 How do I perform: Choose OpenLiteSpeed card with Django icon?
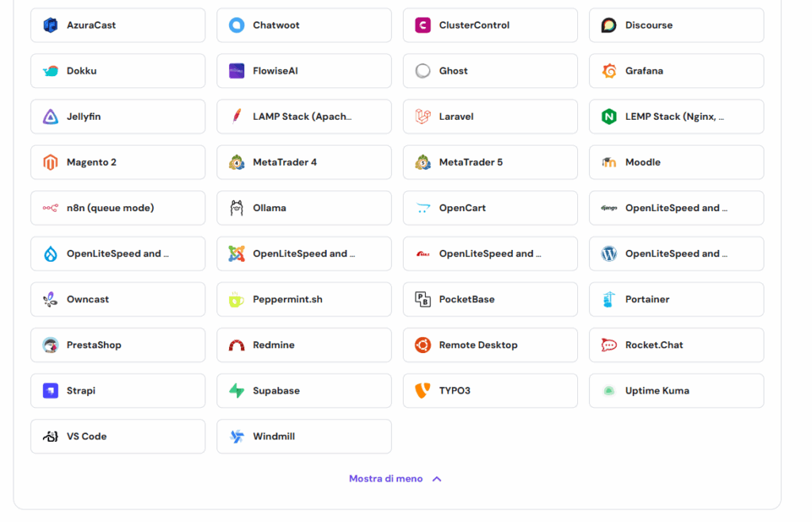[x=676, y=208]
